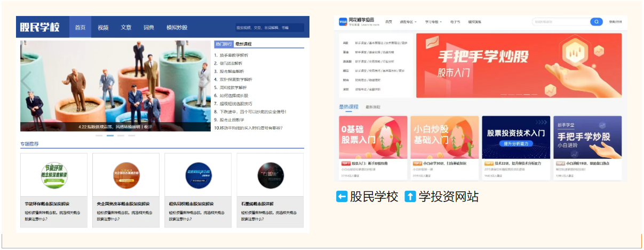Select the A股 category in the left menu
644x250 pixels.
point(346,43)
